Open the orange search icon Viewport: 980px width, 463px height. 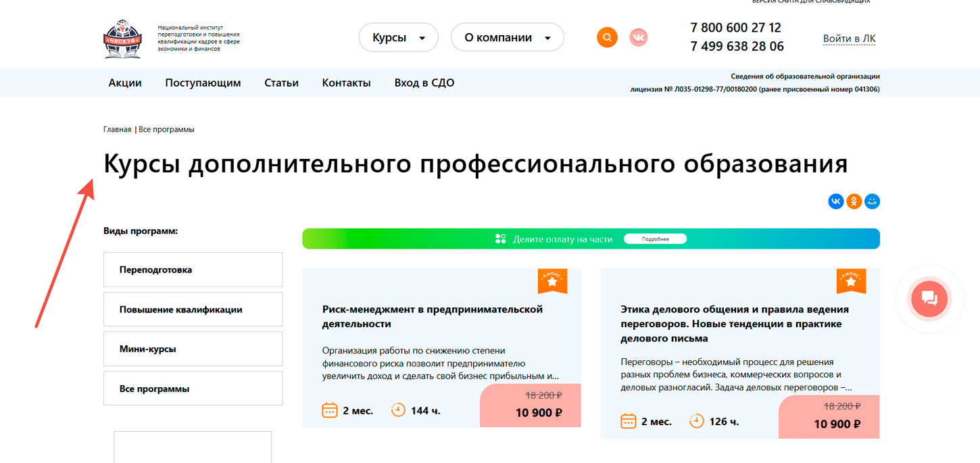608,37
